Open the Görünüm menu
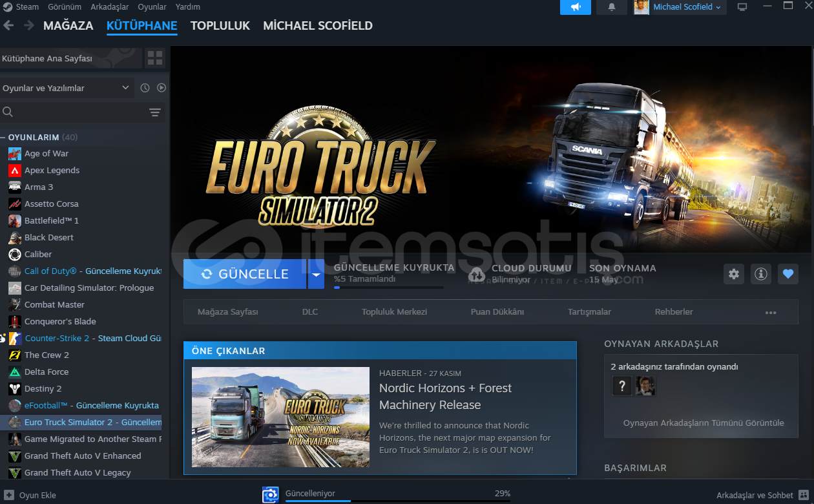This screenshot has width=814, height=504. pyautogui.click(x=65, y=7)
